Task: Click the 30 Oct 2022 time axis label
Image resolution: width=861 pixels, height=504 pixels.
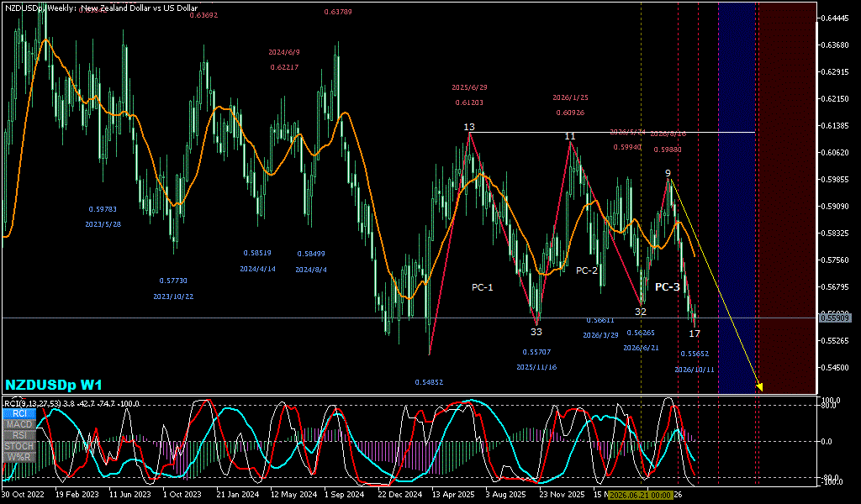Action: pyautogui.click(x=24, y=495)
